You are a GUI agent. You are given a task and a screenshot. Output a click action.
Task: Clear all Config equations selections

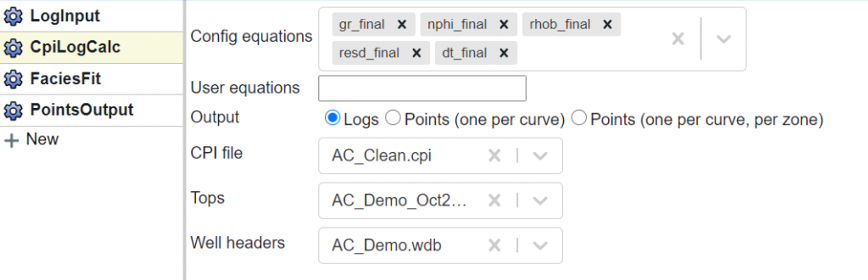coord(678,39)
